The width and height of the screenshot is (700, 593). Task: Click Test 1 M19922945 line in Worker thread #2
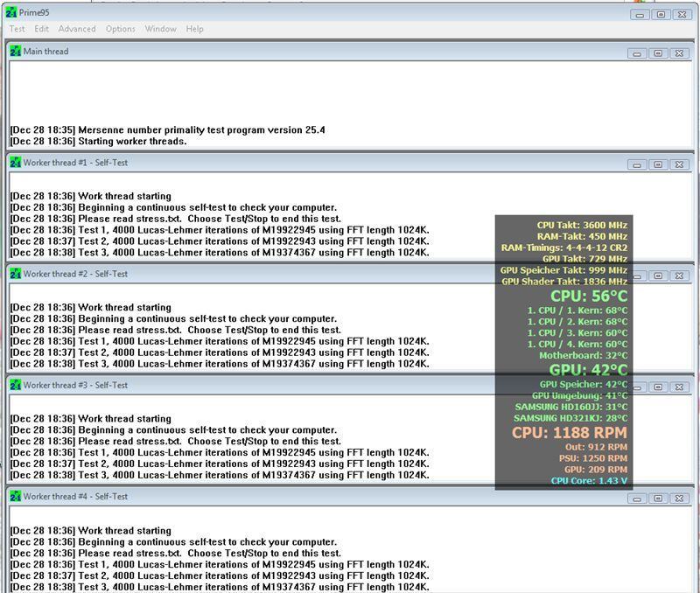coord(220,341)
